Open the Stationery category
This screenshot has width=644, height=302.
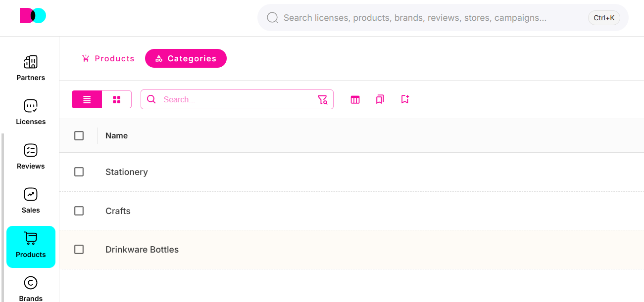(127, 172)
